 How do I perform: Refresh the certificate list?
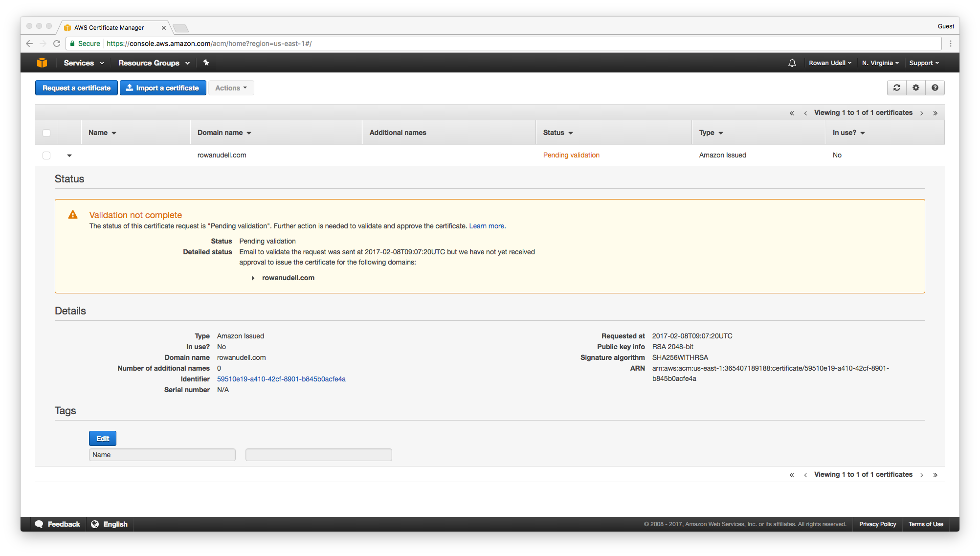(x=897, y=88)
